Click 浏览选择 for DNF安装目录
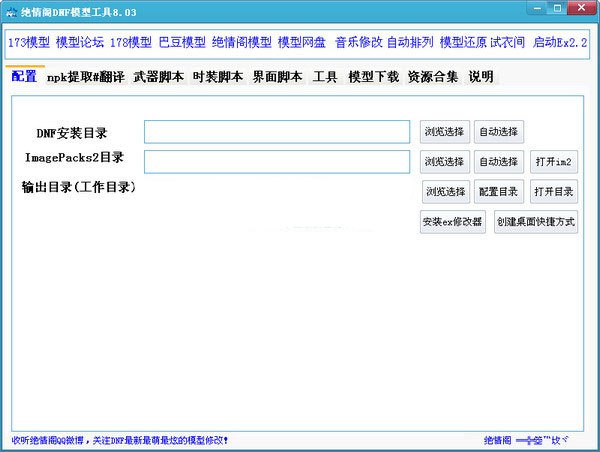The image size is (600, 452). [x=445, y=132]
